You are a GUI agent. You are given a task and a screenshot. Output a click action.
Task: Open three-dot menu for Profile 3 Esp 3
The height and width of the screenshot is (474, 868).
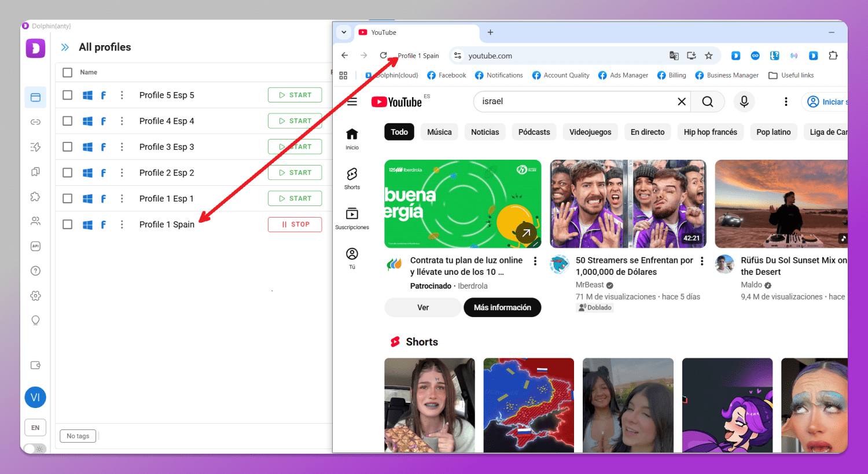(x=122, y=147)
